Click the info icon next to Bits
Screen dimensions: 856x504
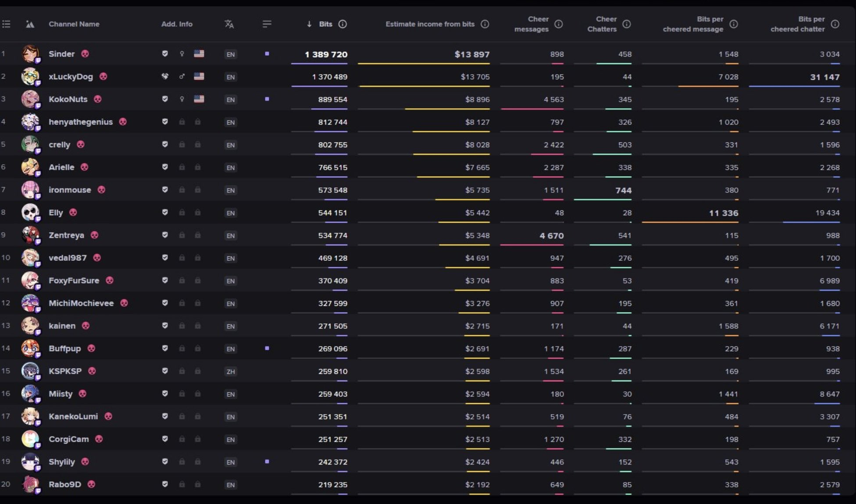(x=342, y=24)
